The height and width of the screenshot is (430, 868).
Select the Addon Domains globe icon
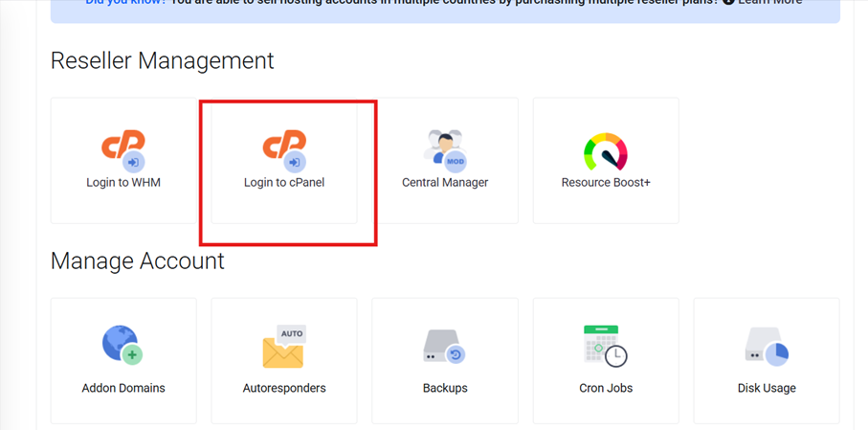[x=122, y=347]
